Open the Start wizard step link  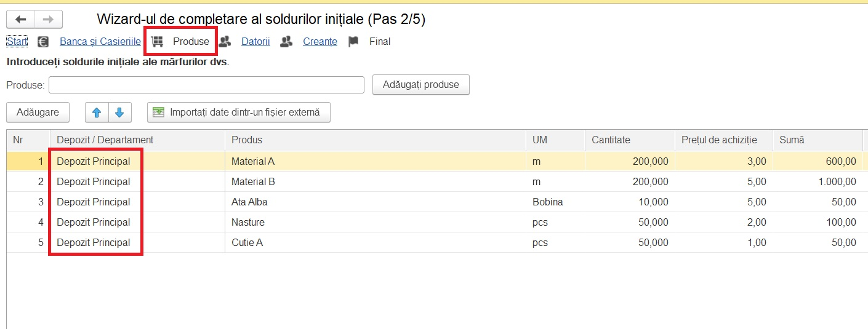pyautogui.click(x=17, y=42)
